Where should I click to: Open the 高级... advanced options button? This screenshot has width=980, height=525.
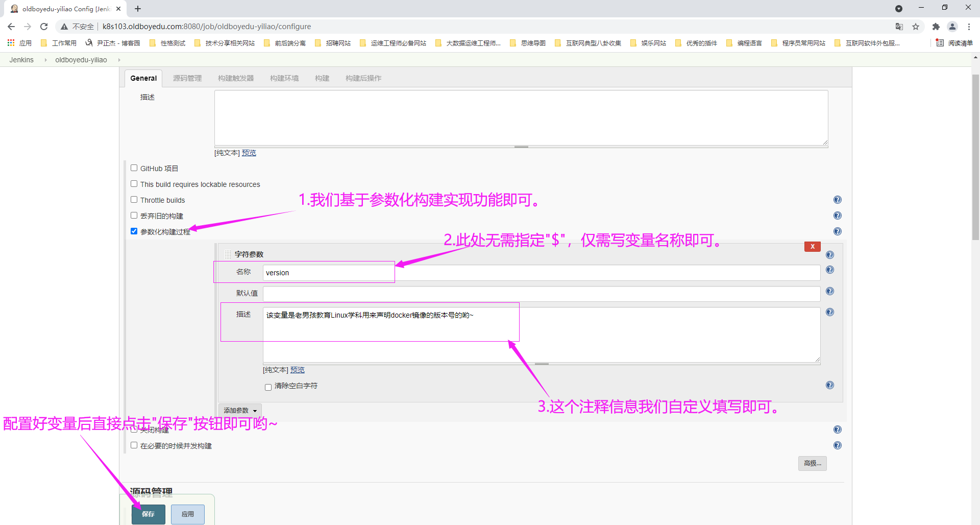[812, 463]
